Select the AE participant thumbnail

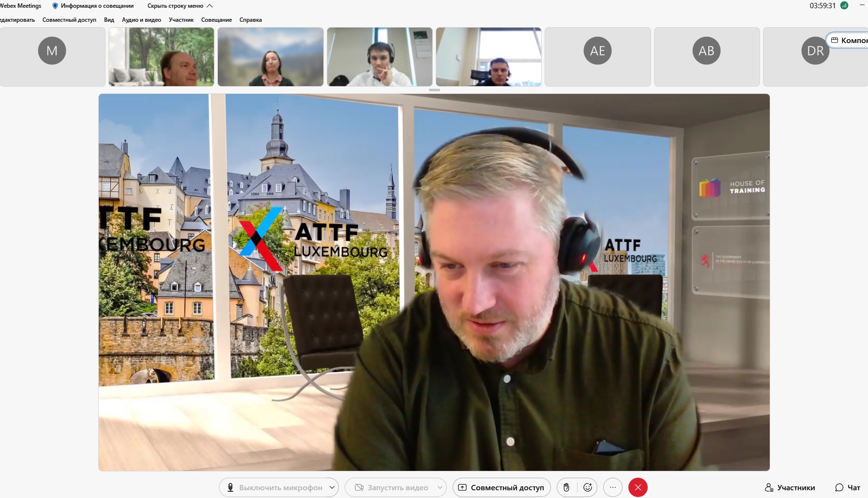[597, 57]
